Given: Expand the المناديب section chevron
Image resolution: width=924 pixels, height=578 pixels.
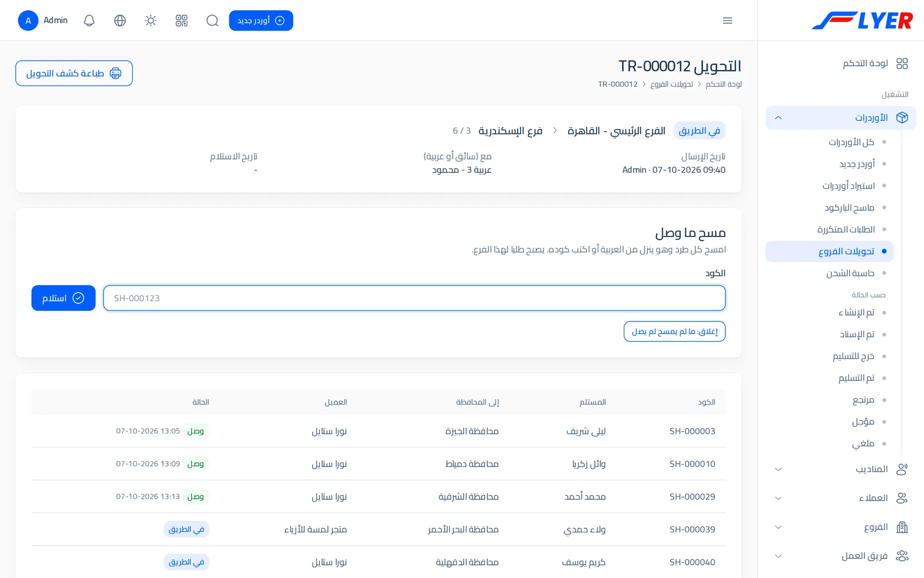Looking at the screenshot, I should click(x=778, y=469).
